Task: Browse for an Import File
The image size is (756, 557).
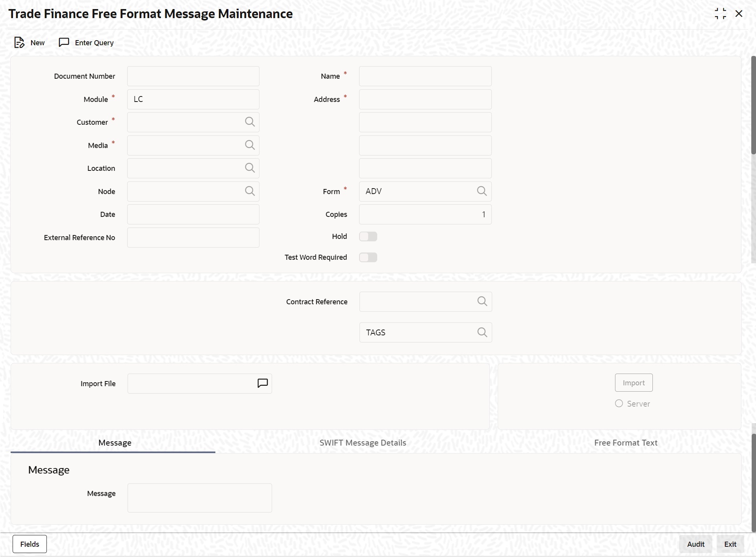Action: [x=262, y=383]
